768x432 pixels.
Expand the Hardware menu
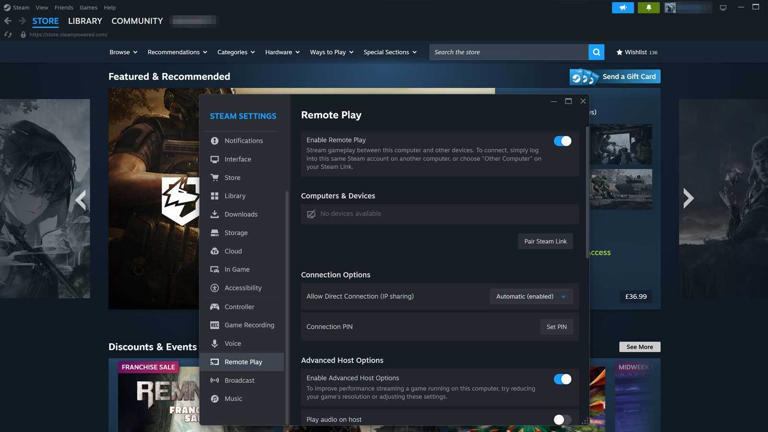point(282,52)
